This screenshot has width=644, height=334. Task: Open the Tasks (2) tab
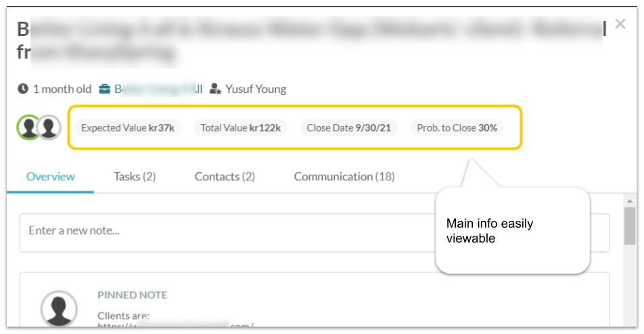pyautogui.click(x=135, y=176)
